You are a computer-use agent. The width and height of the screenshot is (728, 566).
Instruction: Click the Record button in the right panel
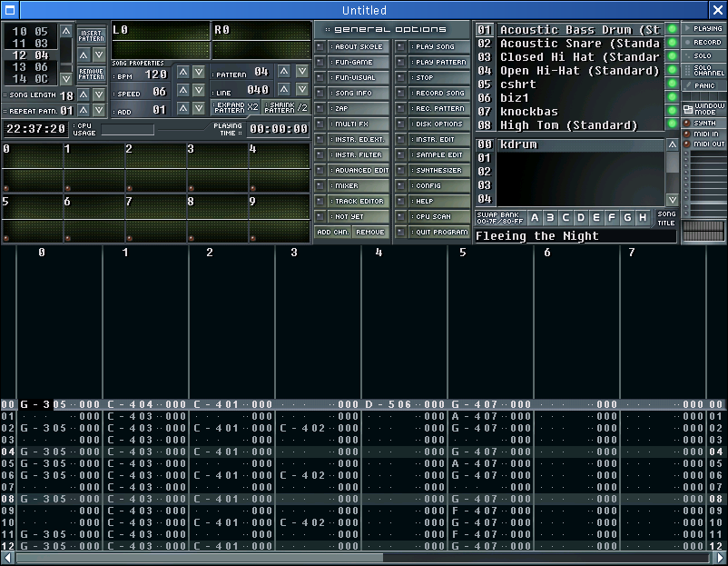[703, 43]
